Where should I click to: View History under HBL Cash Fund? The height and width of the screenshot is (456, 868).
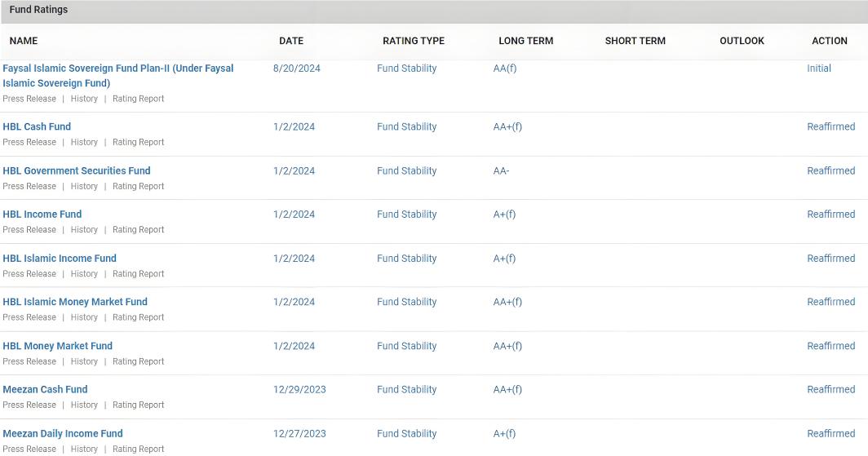(x=84, y=142)
